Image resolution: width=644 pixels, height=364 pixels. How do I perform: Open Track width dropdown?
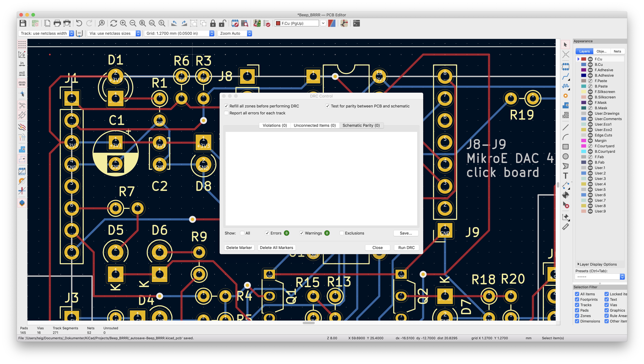pyautogui.click(x=46, y=33)
